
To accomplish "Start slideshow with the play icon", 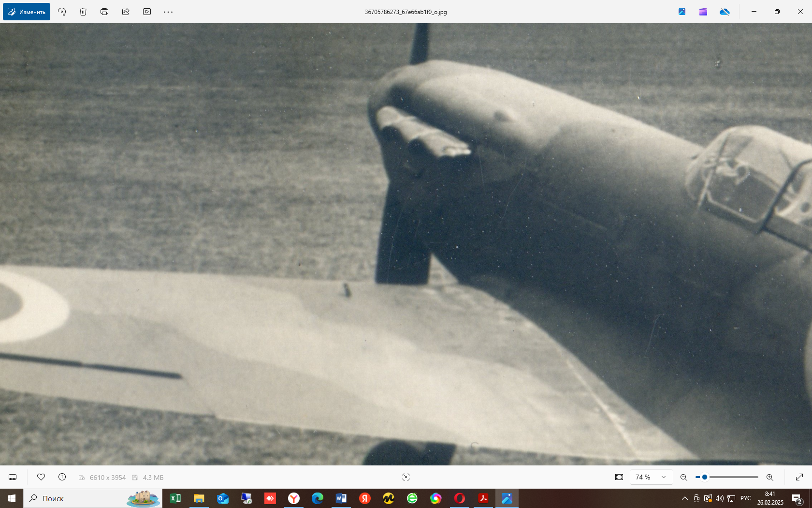I will tap(147, 12).
